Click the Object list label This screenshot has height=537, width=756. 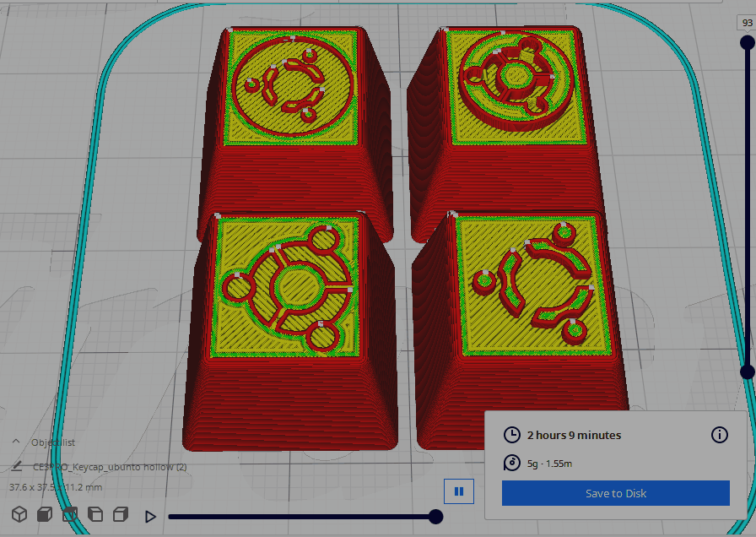click(x=53, y=442)
